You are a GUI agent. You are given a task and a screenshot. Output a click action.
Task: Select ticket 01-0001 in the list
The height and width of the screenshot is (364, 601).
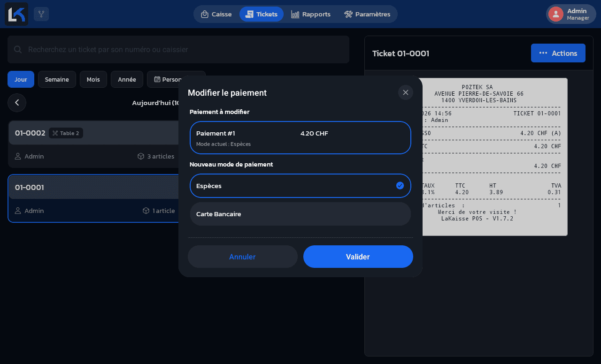[94, 198]
